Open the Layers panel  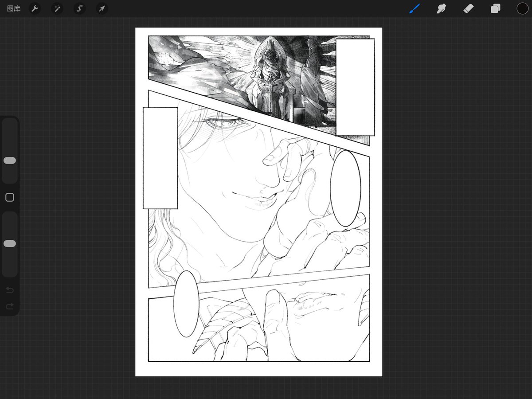[495, 8]
